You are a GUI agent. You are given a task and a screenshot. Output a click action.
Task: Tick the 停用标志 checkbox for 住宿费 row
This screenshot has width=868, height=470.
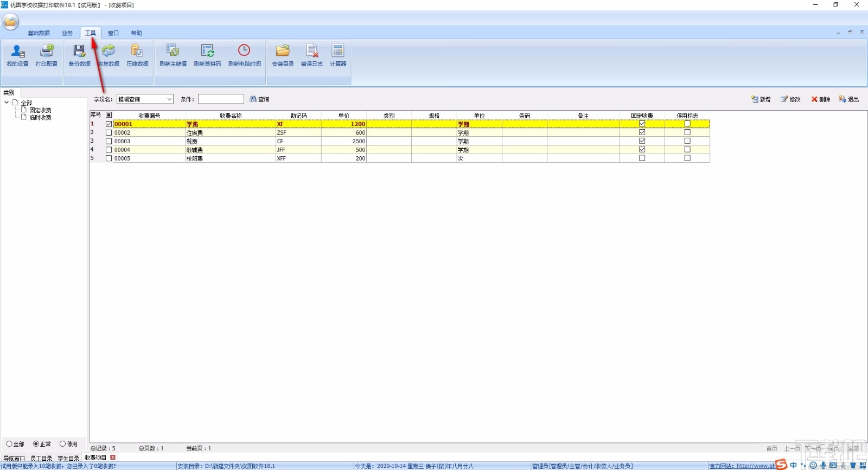coord(687,132)
